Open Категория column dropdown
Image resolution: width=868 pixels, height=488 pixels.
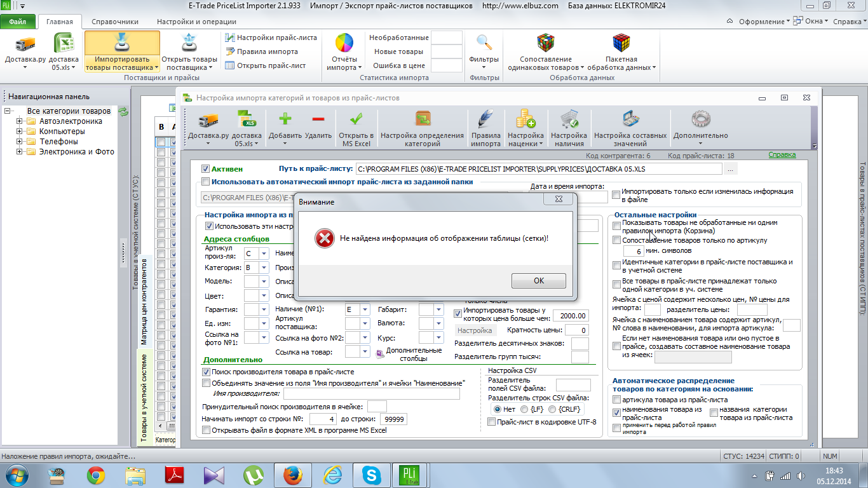point(265,268)
